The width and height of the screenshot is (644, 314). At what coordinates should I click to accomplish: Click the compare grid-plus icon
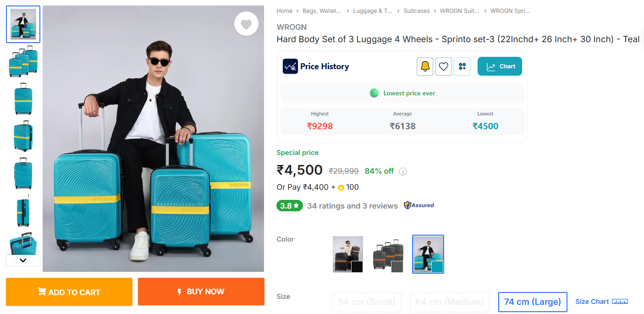pos(462,66)
